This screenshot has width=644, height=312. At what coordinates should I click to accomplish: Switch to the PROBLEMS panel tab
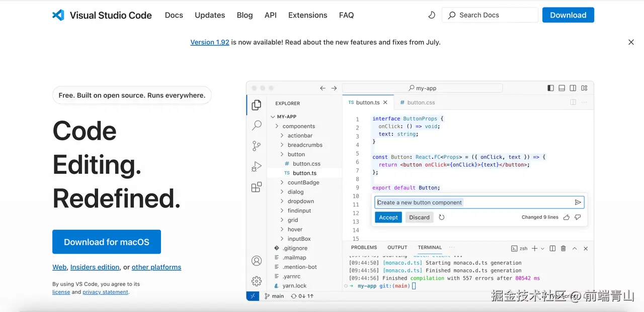tap(364, 247)
